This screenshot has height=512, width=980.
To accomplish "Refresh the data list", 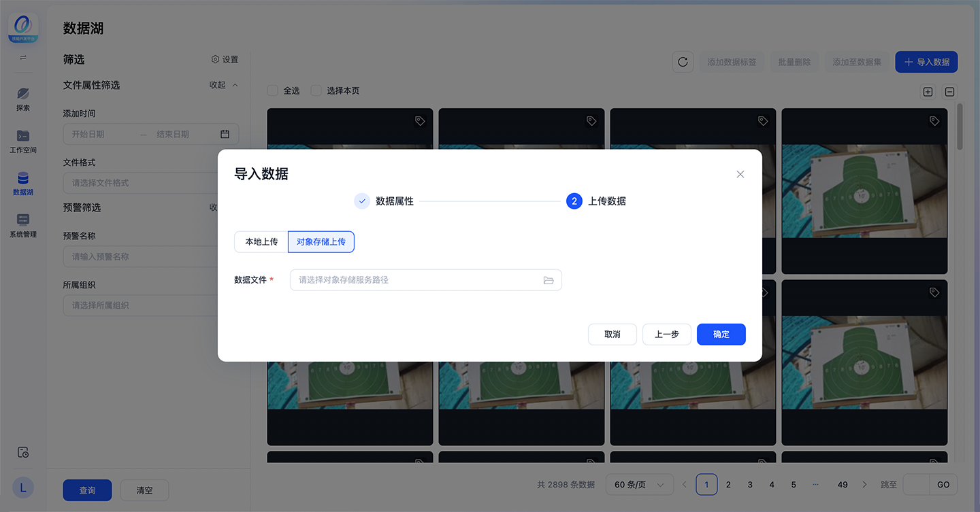I will [683, 62].
